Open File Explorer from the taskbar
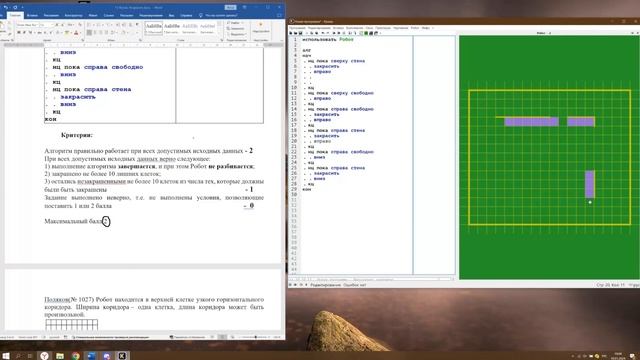This screenshot has width=640, height=360. coord(60,356)
